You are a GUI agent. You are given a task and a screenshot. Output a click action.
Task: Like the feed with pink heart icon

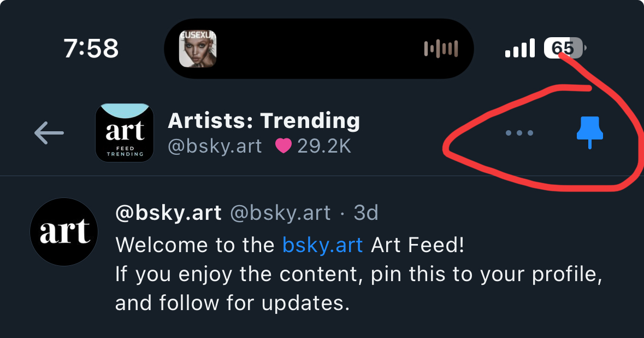coord(283,147)
